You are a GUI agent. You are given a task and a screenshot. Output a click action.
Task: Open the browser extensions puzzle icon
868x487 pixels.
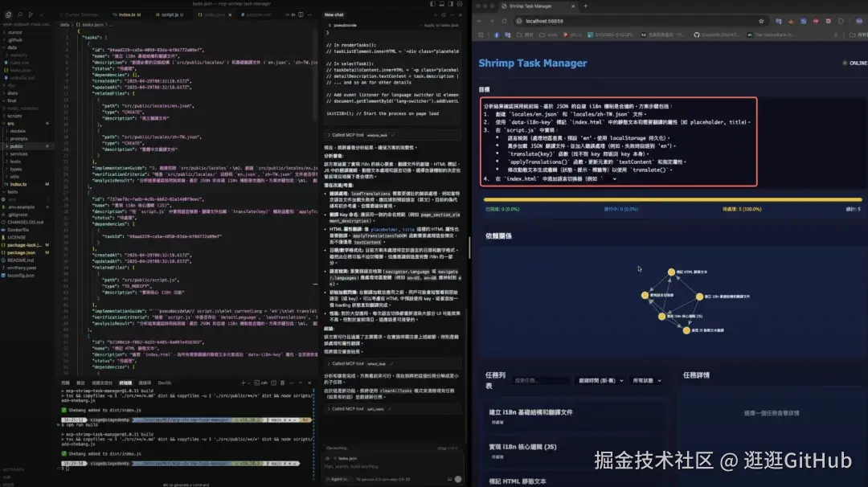pos(841,21)
